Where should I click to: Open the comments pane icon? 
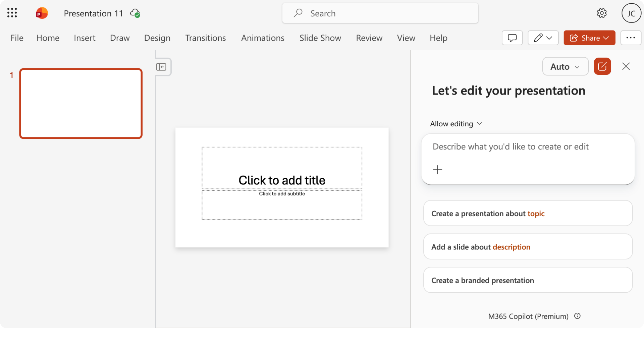pyautogui.click(x=512, y=38)
